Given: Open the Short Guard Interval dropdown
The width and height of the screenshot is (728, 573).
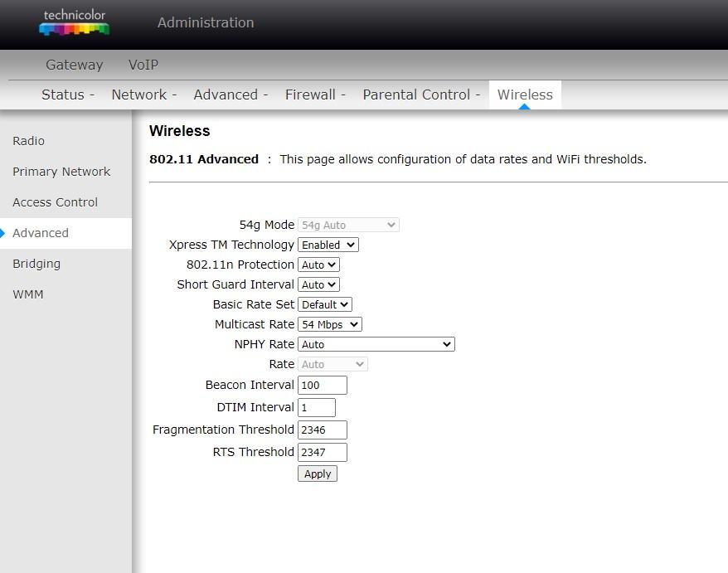Looking at the screenshot, I should click(318, 285).
